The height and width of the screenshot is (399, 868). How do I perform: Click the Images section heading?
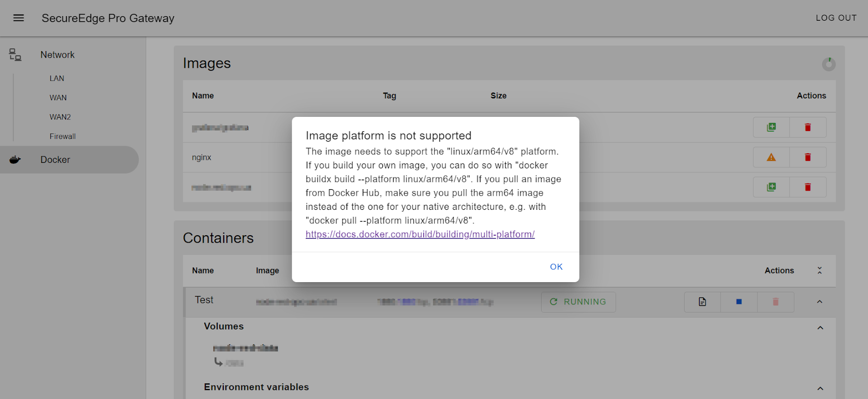207,63
